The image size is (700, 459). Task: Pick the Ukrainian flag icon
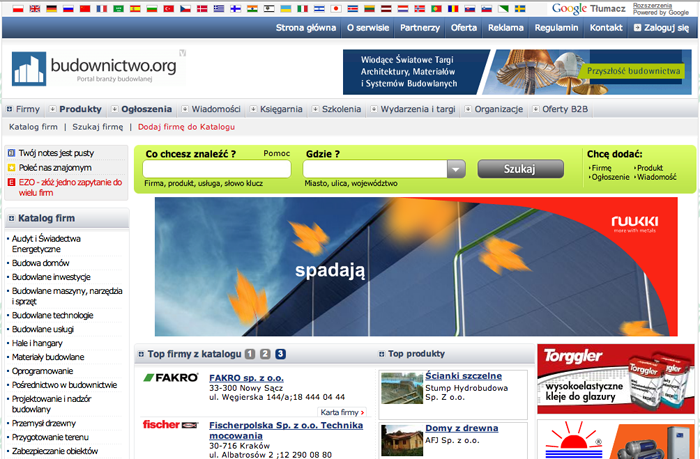tap(286, 8)
